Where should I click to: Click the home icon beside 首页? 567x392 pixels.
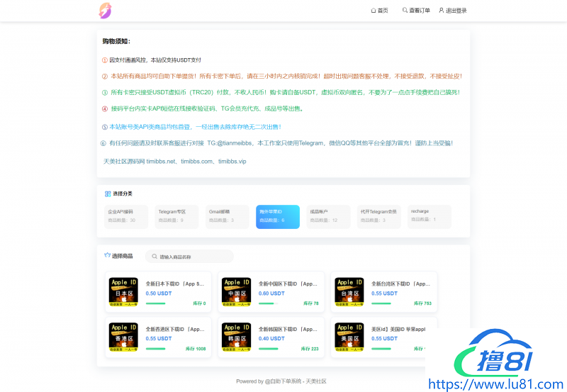(x=374, y=11)
